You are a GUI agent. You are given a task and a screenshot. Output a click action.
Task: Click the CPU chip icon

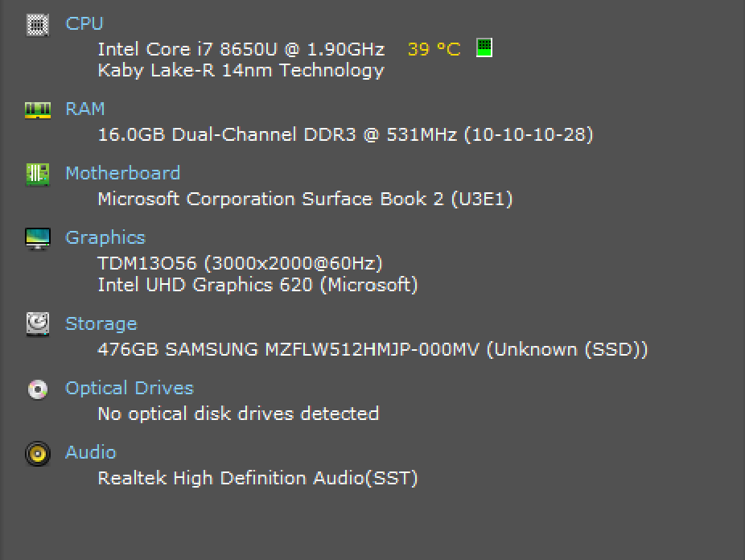tap(38, 25)
